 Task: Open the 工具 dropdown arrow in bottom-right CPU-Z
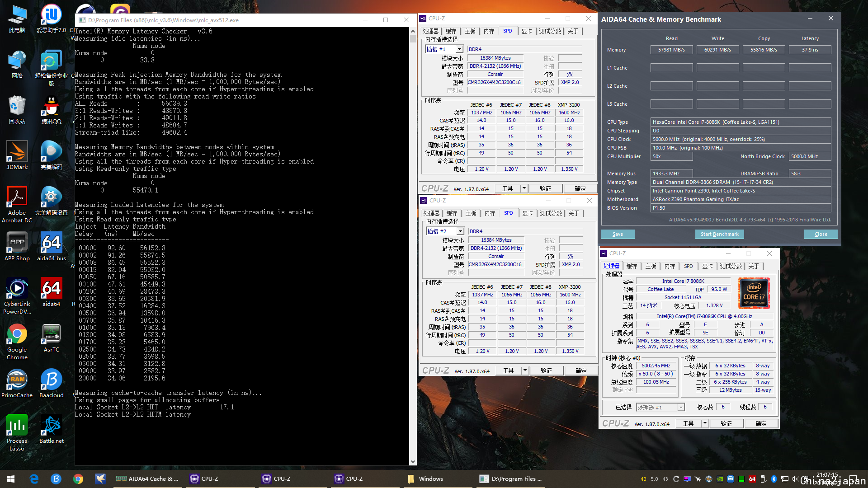[705, 423]
